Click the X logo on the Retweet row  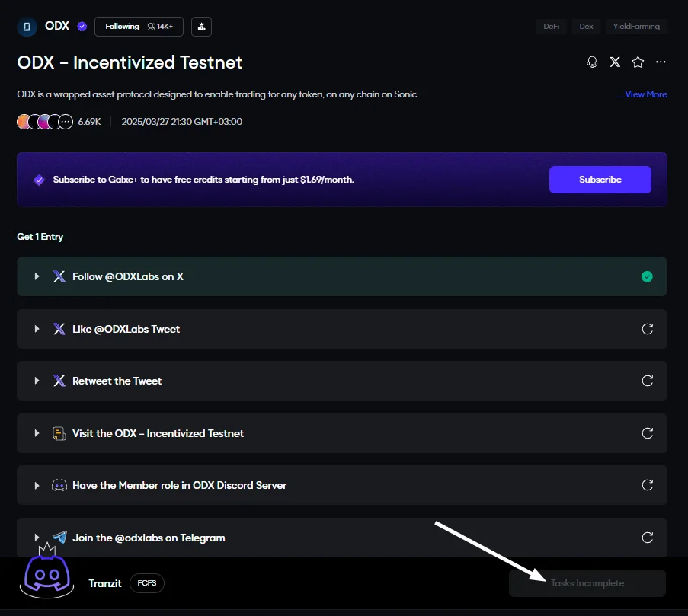tap(59, 381)
